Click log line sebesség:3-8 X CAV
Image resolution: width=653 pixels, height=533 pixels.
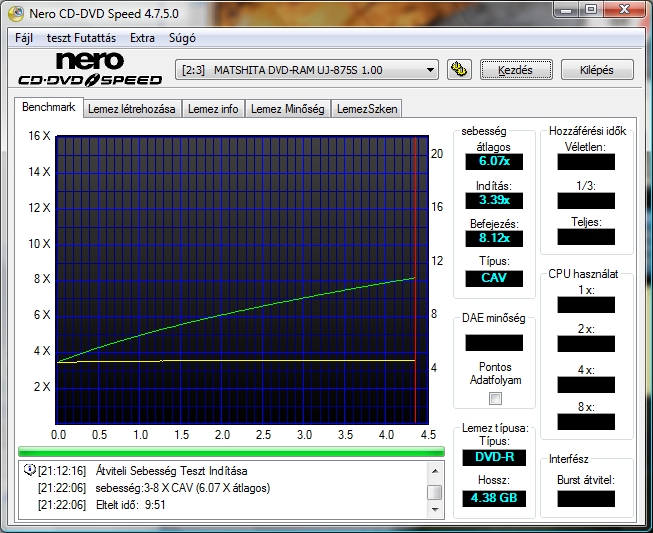[182, 488]
